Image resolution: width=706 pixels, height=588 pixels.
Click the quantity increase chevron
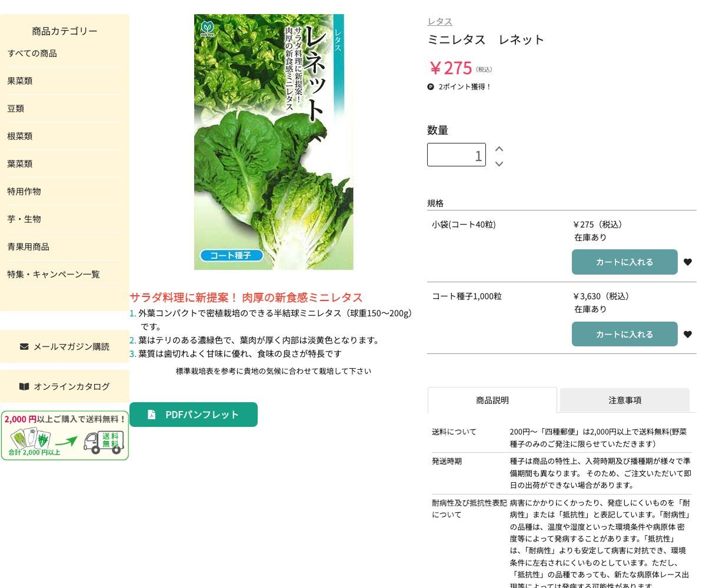pyautogui.click(x=498, y=149)
